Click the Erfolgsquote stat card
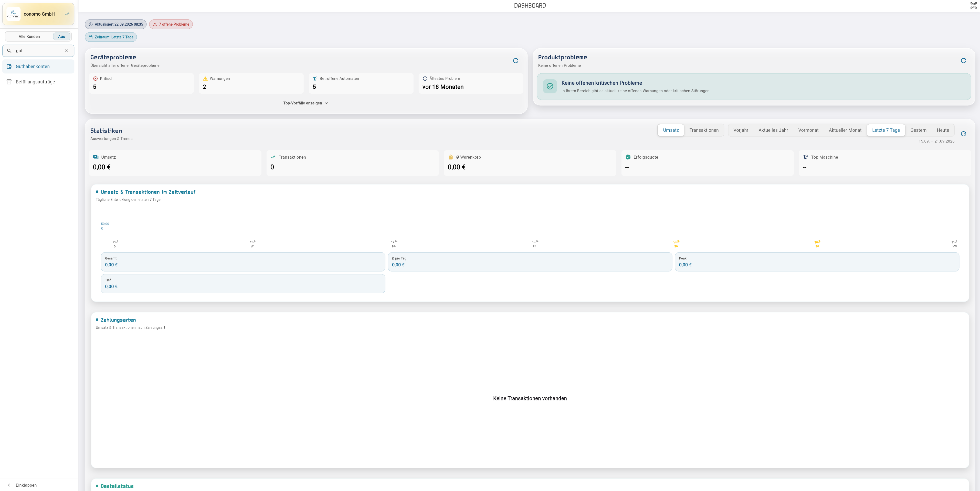 click(x=707, y=163)
